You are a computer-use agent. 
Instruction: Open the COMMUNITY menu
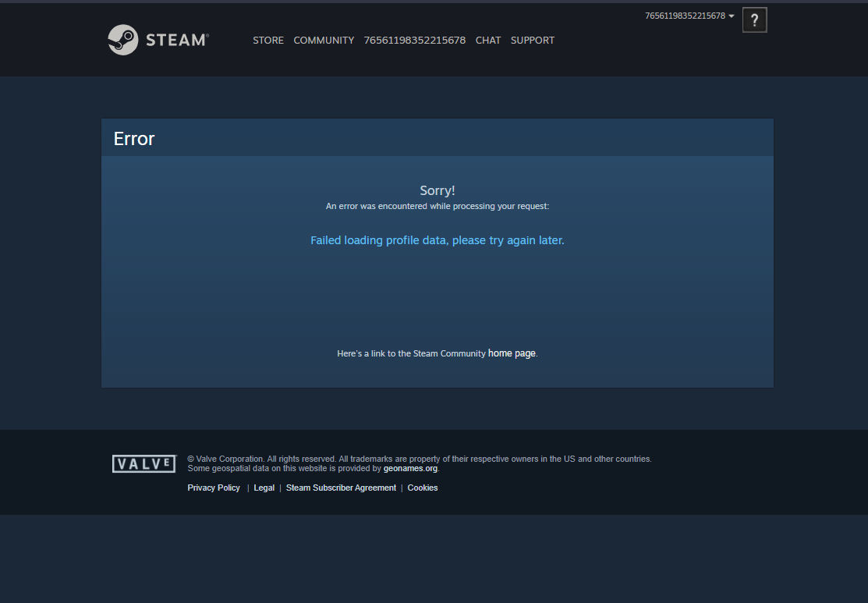324,41
